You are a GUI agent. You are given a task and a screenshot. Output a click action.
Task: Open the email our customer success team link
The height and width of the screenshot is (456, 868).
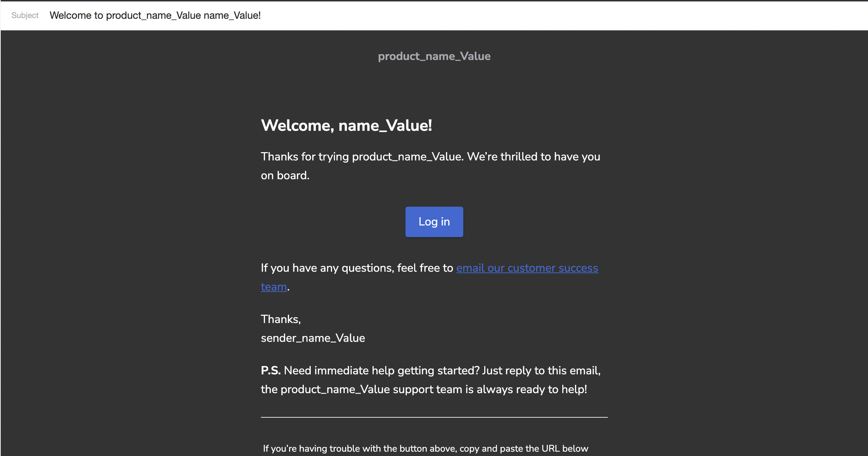(527, 268)
